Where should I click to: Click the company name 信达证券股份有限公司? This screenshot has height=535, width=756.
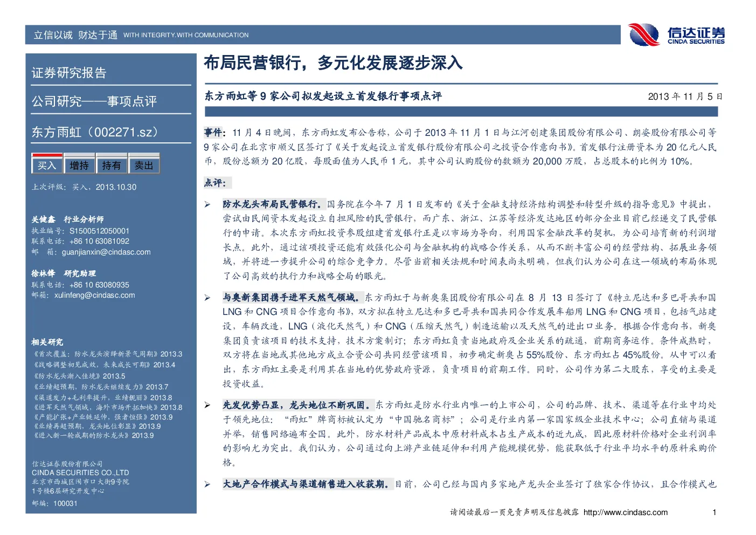(x=67, y=464)
